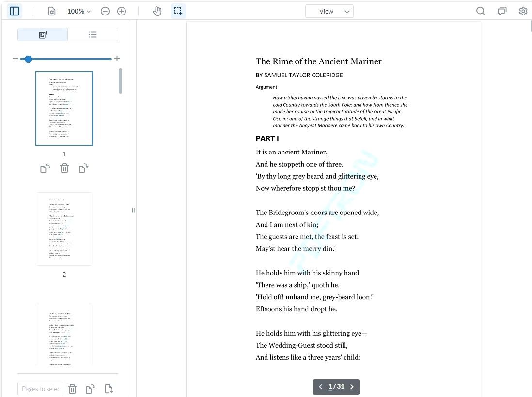Open the document settings icon in toolbar
532x397 pixels.
pos(52,11)
